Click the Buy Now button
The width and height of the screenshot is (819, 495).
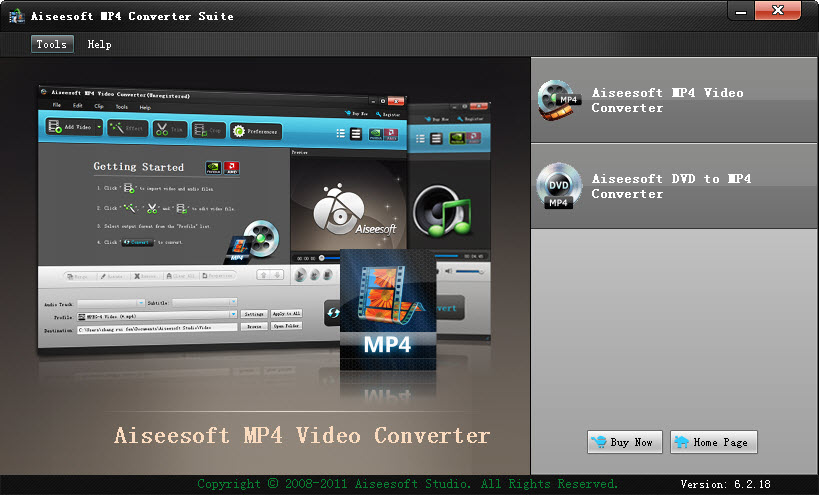pyautogui.click(x=622, y=442)
